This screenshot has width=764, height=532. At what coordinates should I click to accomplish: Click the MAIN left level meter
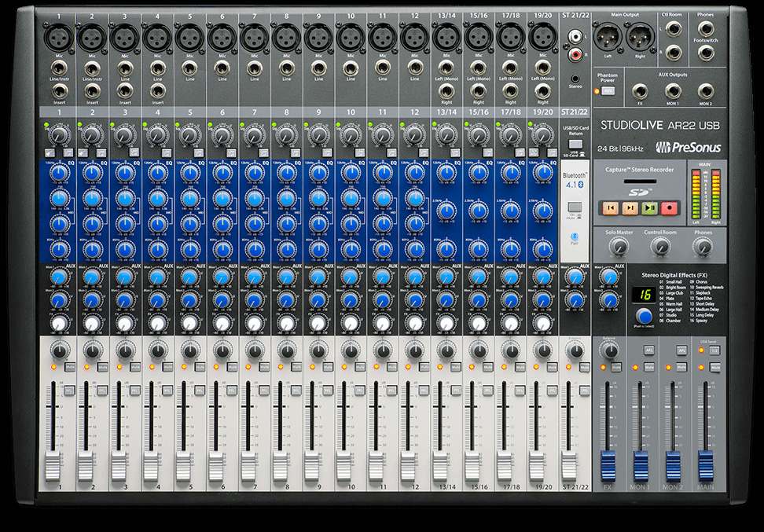tap(696, 194)
